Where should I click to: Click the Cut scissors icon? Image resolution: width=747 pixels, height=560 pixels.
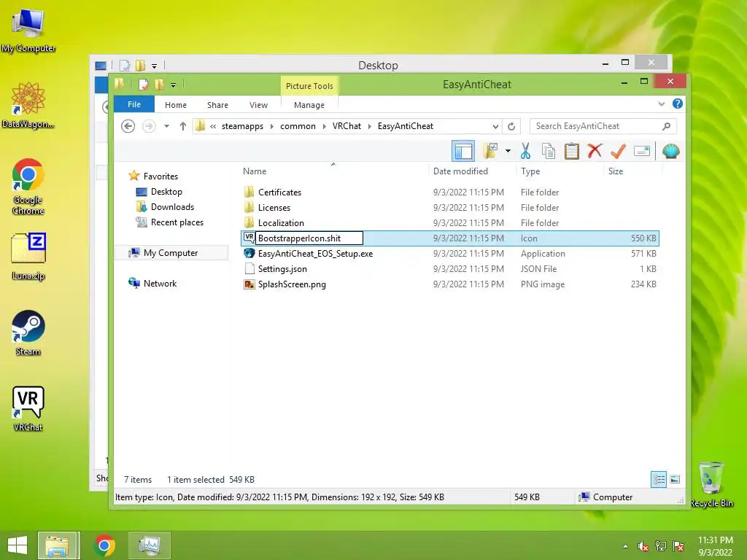[525, 152]
